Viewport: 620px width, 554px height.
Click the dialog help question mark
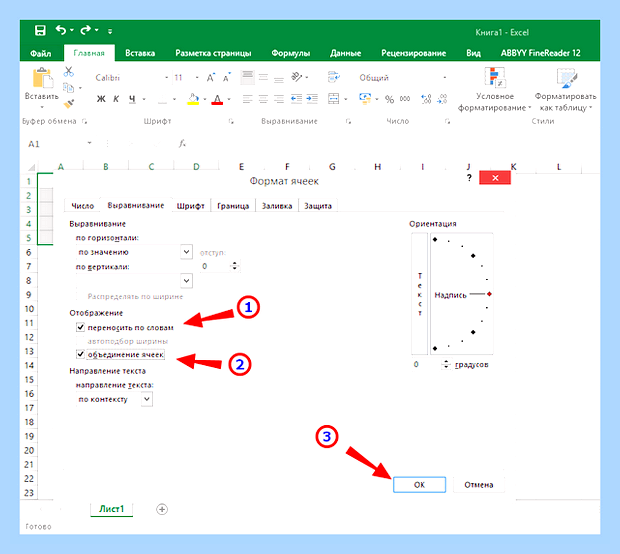click(x=469, y=178)
